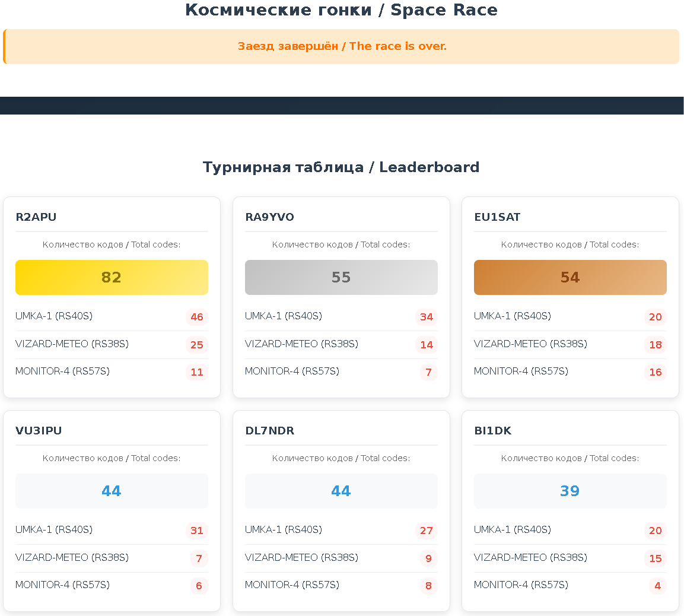This screenshot has height=616, width=684.
Task: Click BI1DK's MONITOR-4 count badge 4
Action: click(657, 586)
